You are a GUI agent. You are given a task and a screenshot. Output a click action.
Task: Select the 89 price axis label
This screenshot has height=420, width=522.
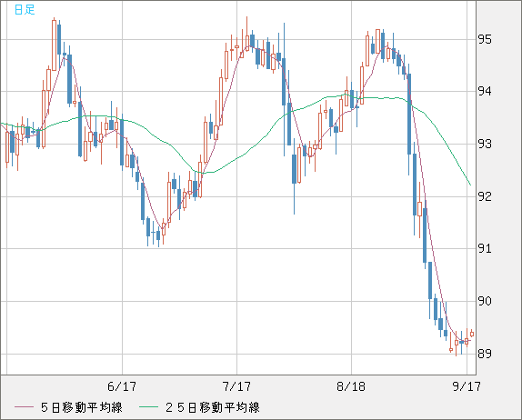point(485,354)
